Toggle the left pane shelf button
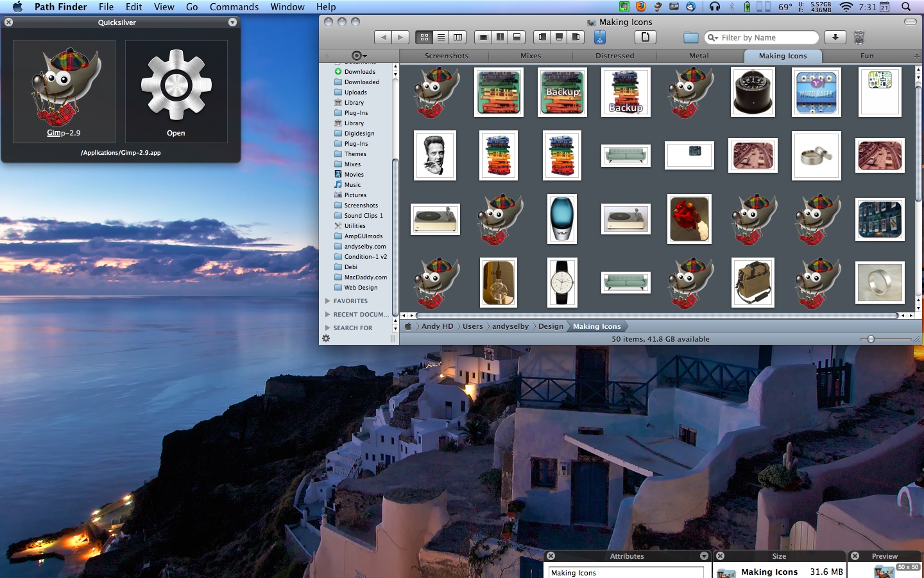Screen dimensions: 924x578 542,37
